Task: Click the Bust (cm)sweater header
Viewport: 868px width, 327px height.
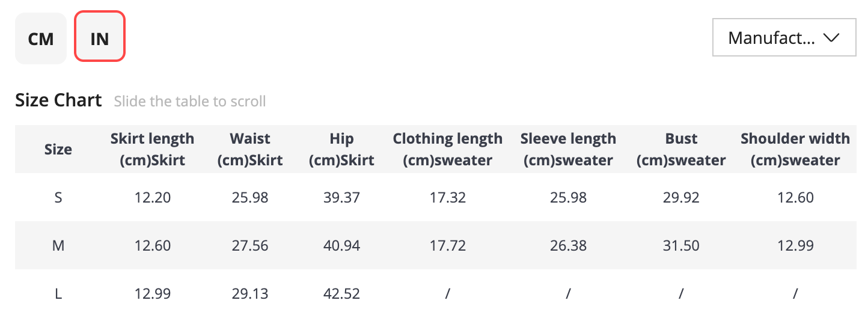Action: point(681,150)
